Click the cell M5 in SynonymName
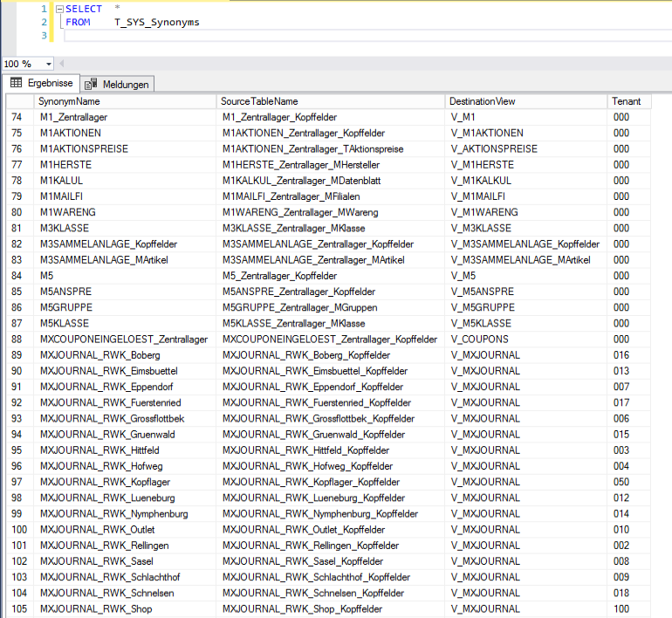Viewport: 672px width, 618px height. point(125,276)
